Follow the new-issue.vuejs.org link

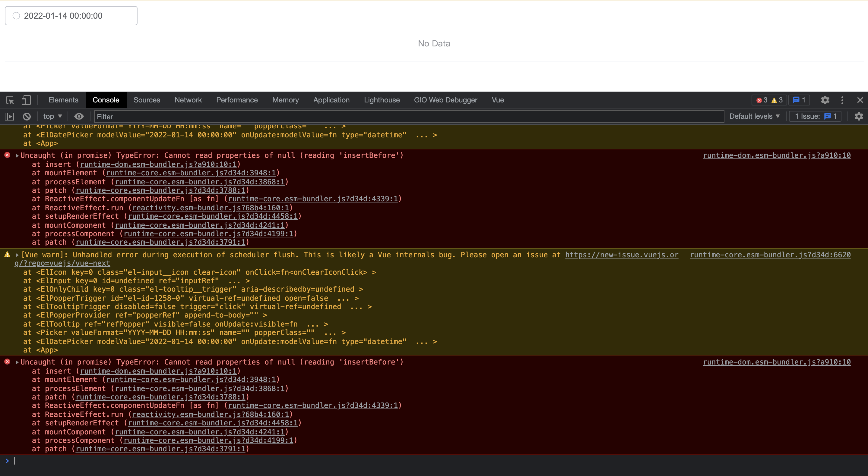(621, 255)
